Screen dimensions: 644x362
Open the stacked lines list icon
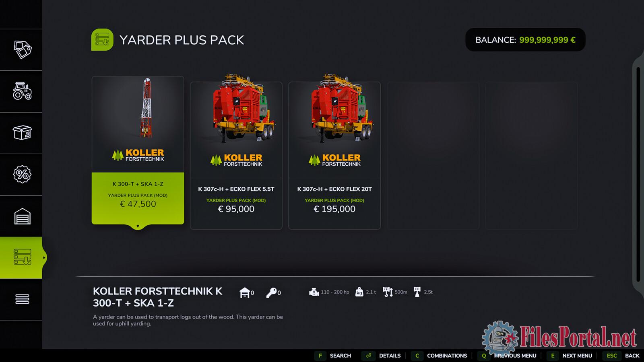tap(22, 299)
